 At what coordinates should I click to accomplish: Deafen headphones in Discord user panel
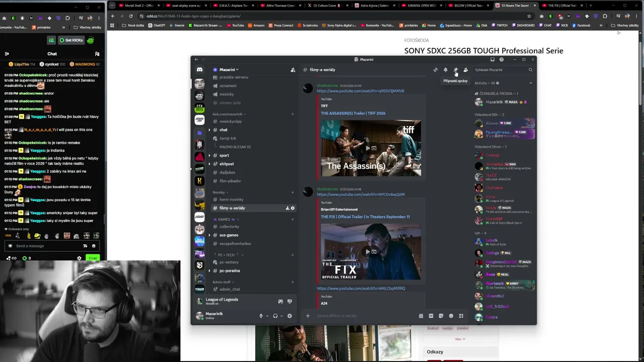tap(275, 316)
